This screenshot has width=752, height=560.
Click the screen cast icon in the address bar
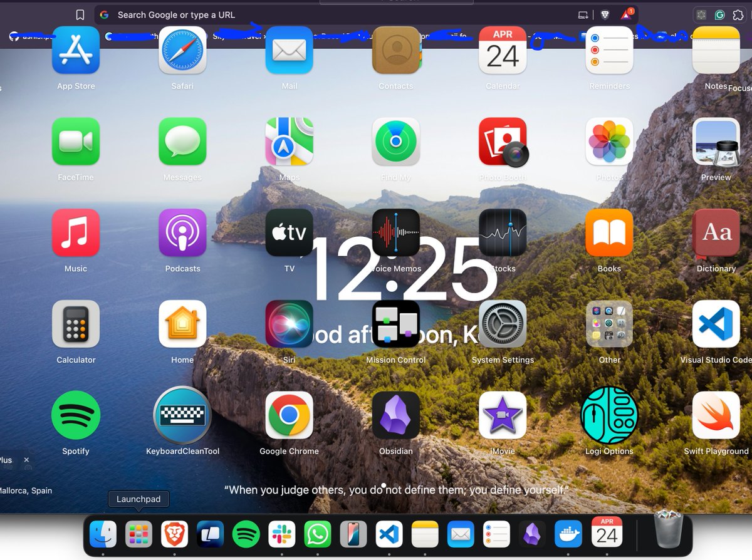click(583, 15)
